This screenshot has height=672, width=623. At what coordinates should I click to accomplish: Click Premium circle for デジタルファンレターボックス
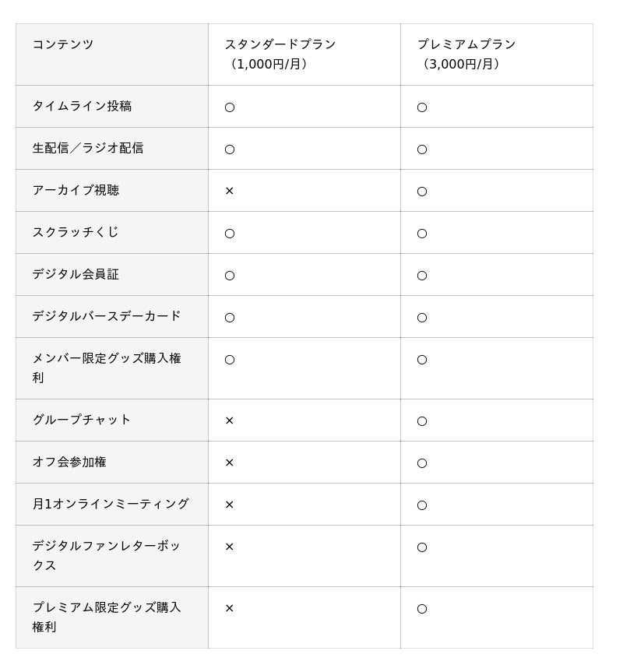[422, 547]
